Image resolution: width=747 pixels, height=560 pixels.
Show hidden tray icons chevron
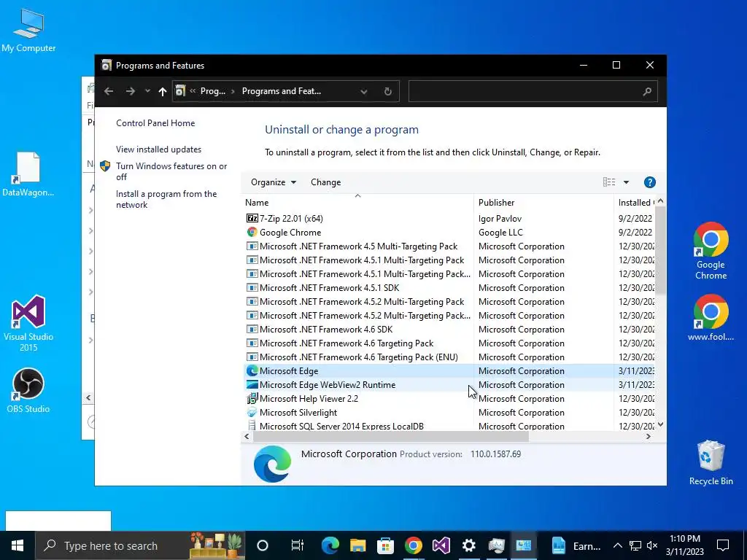tap(617, 545)
